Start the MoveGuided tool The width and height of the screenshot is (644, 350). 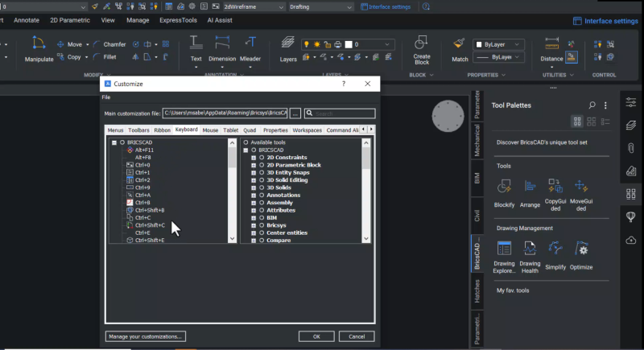[581, 195]
